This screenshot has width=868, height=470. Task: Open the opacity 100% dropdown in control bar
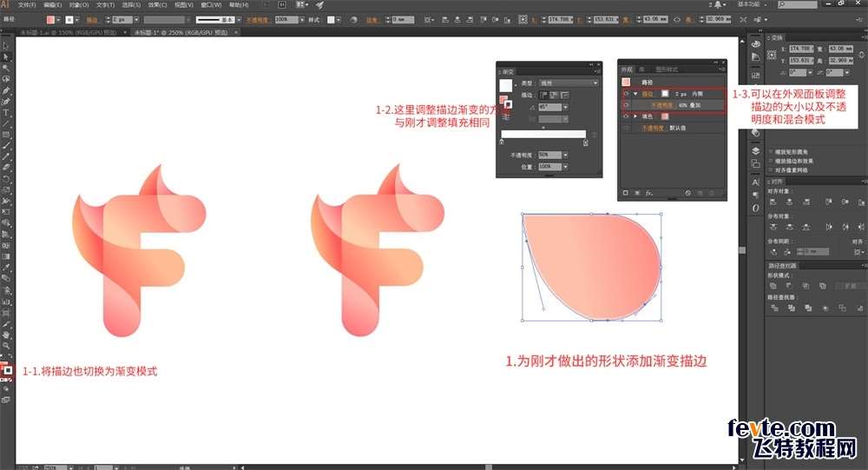(302, 19)
